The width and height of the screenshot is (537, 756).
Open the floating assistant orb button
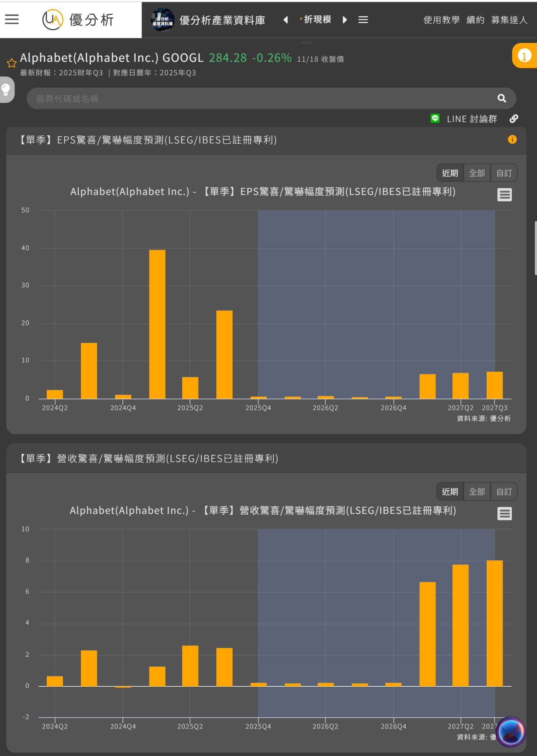click(511, 732)
